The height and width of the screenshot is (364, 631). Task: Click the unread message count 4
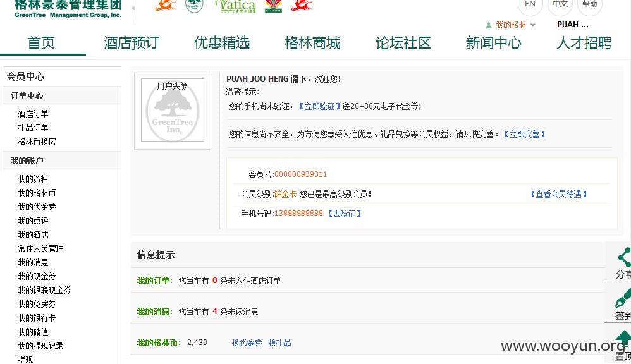[x=214, y=312]
